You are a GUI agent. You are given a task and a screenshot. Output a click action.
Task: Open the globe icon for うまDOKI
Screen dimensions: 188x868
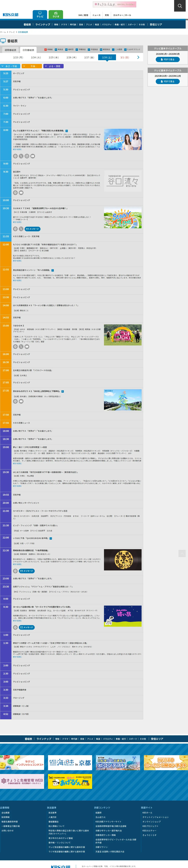(15, 346)
